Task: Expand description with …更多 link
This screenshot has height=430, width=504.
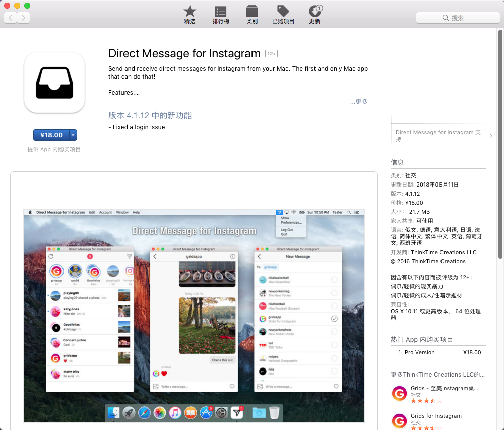Action: point(359,101)
